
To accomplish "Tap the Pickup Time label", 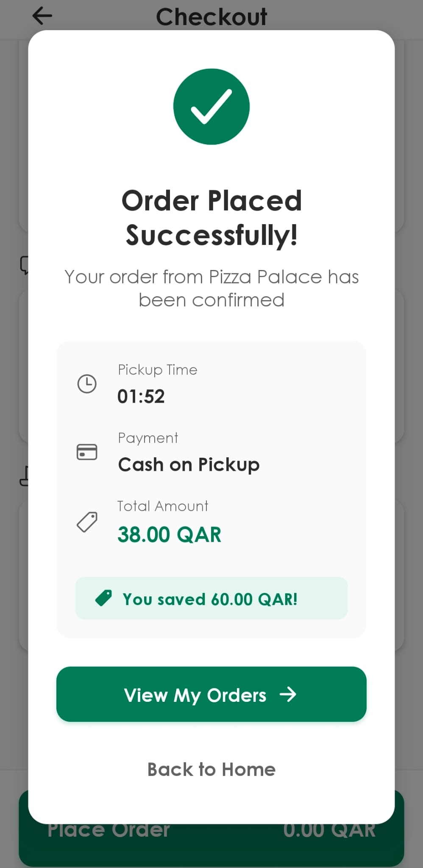I will 158,370.
